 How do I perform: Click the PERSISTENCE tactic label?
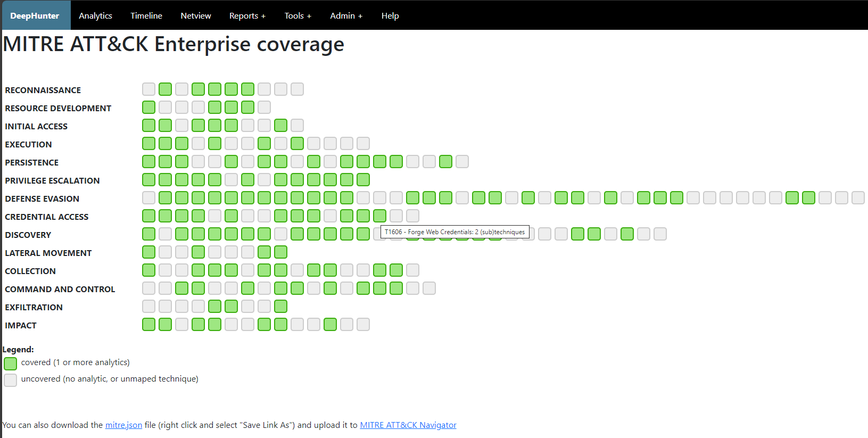tap(32, 162)
